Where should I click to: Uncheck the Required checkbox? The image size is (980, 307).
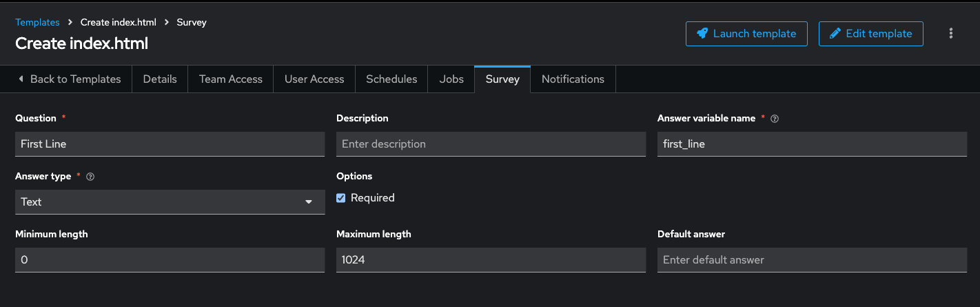click(341, 198)
